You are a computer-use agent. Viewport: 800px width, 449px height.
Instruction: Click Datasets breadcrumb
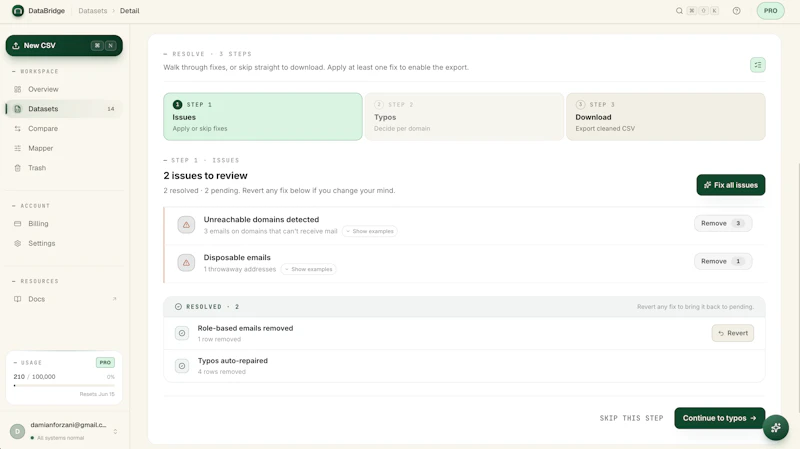(x=93, y=11)
